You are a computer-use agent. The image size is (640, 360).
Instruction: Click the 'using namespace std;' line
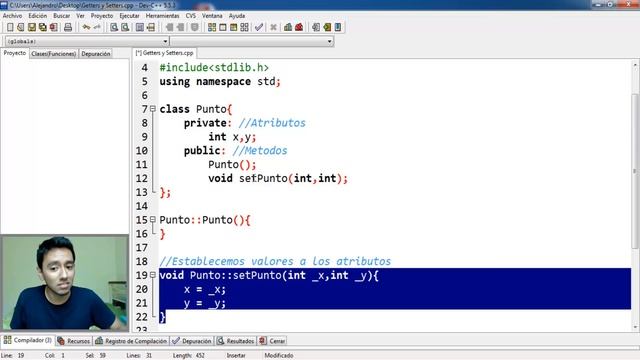(x=220, y=81)
